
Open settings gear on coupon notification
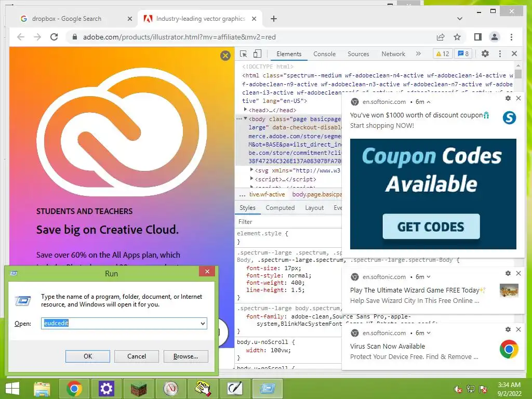tap(508, 98)
